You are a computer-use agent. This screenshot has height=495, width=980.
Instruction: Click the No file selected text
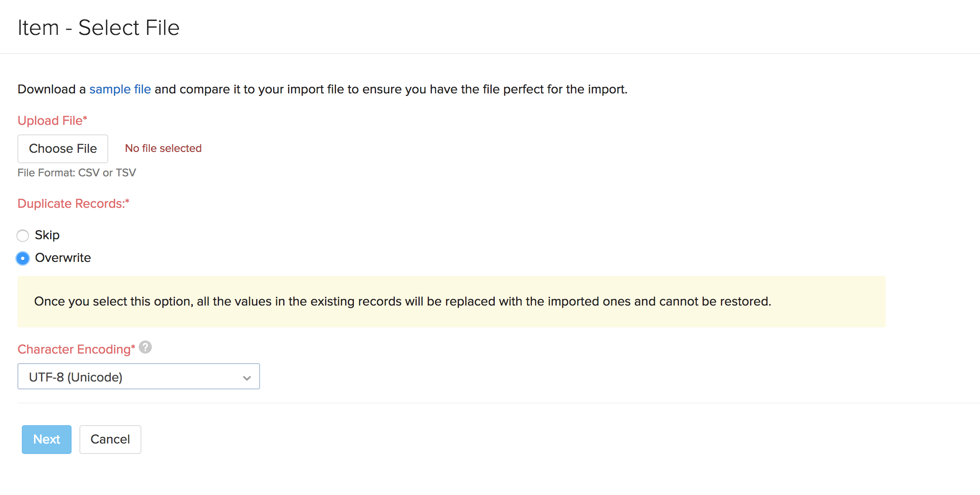coord(163,148)
